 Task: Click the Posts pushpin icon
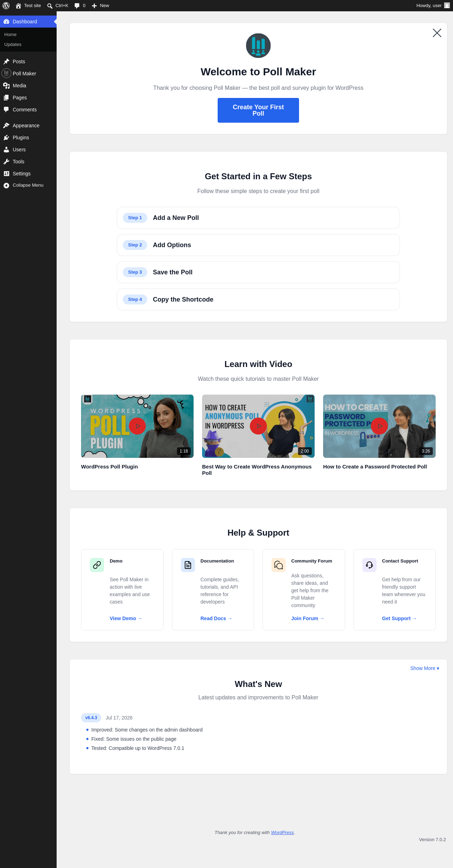coord(6,62)
